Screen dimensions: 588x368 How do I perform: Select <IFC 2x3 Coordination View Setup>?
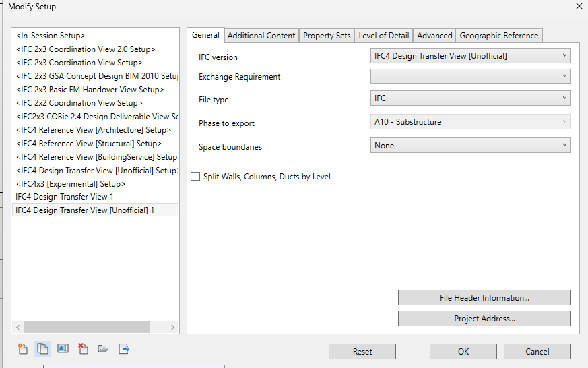click(95, 63)
